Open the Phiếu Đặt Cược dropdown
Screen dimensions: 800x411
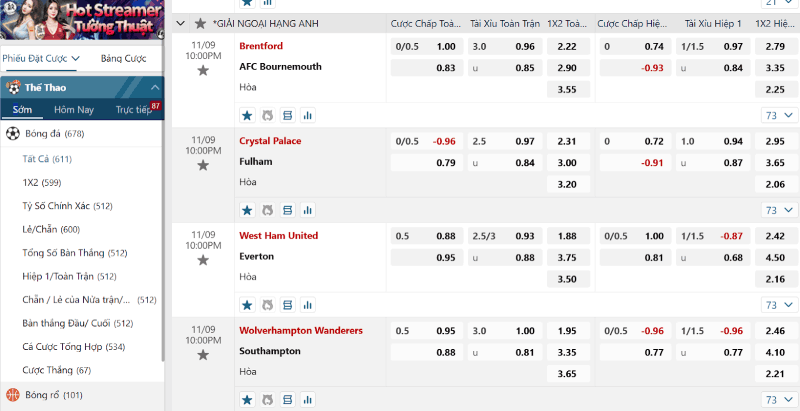pos(41,58)
